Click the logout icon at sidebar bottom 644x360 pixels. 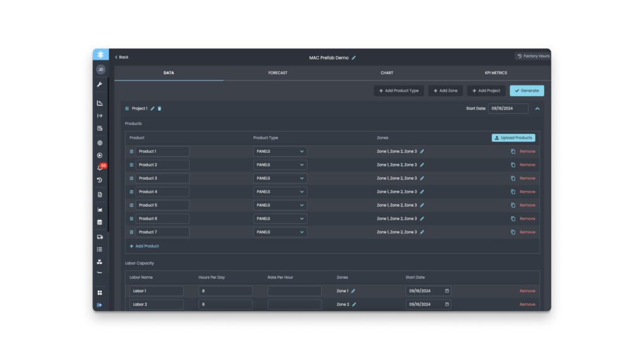[100, 305]
